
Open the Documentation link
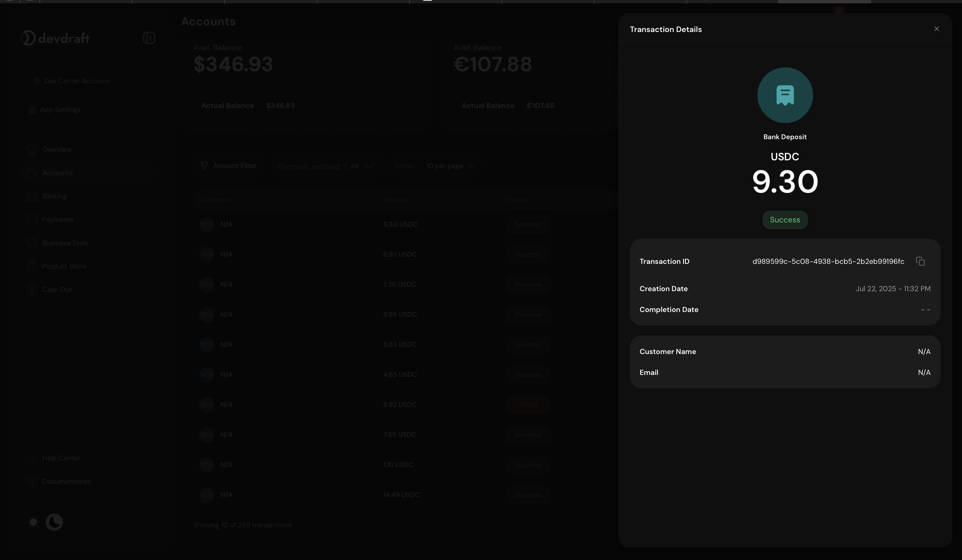point(67,481)
